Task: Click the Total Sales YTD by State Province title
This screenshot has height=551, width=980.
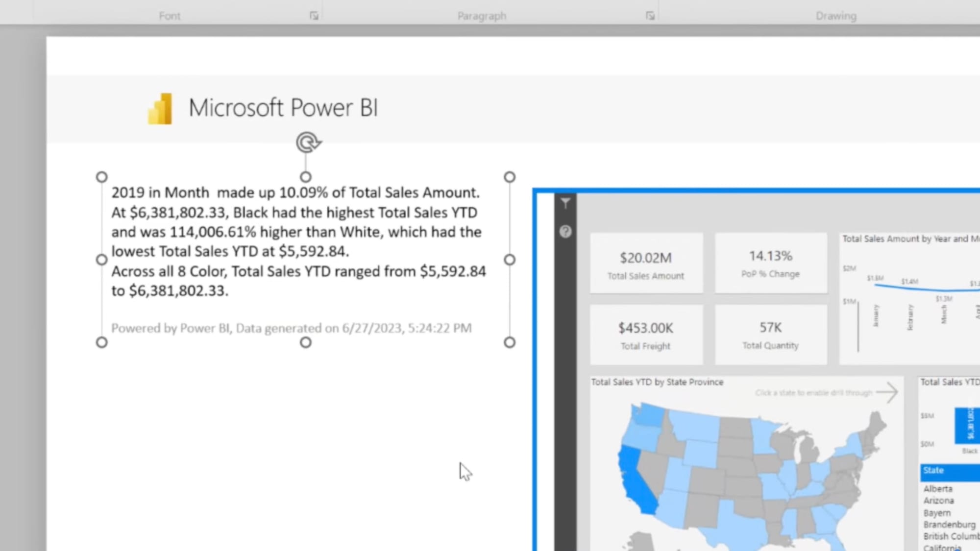Action: coord(657,382)
